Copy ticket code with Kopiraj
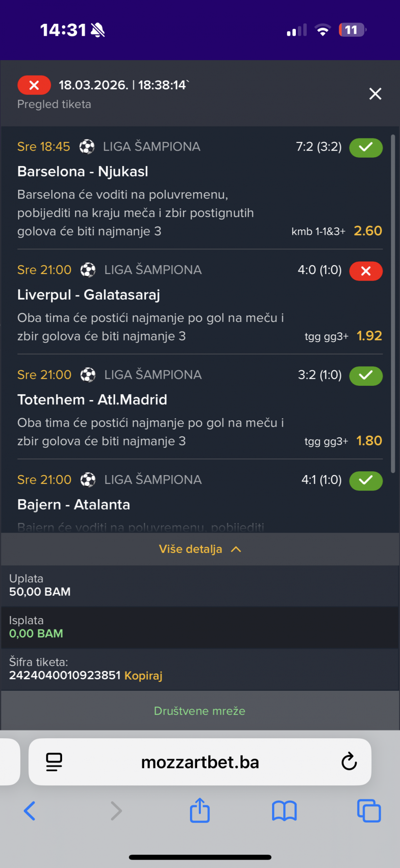Viewport: 400px width, 868px height. (143, 675)
